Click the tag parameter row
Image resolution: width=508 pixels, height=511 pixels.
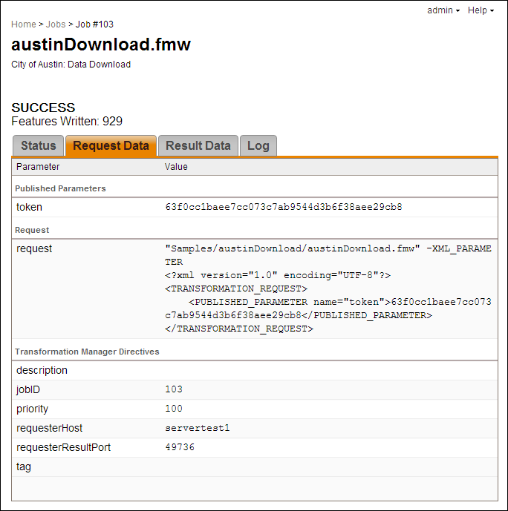(x=255, y=467)
